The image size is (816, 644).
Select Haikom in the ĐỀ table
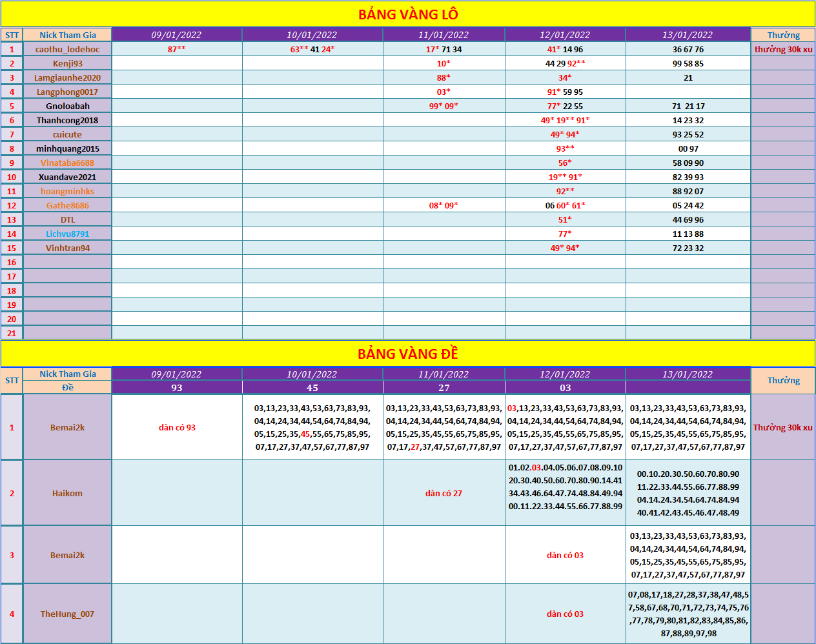tap(68, 493)
